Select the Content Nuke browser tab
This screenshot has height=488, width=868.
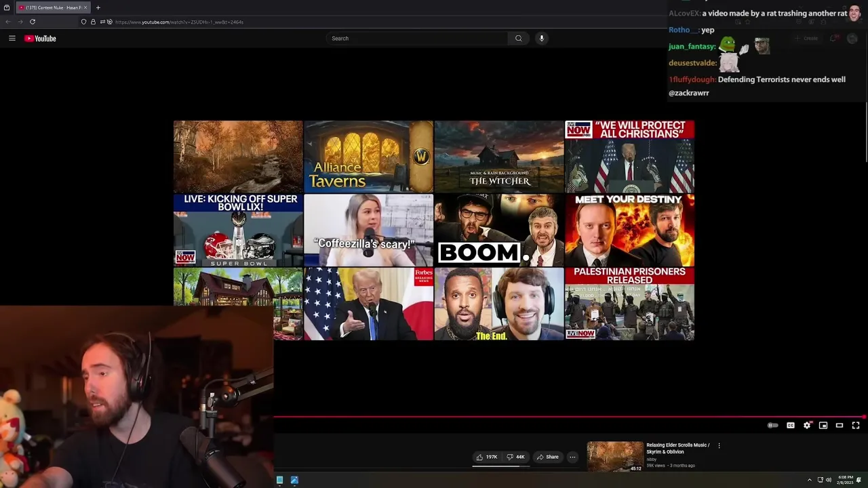(x=52, y=7)
